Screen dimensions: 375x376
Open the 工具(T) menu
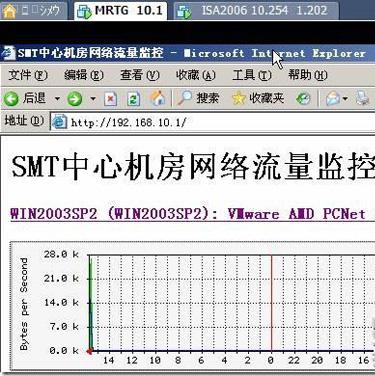click(252, 75)
